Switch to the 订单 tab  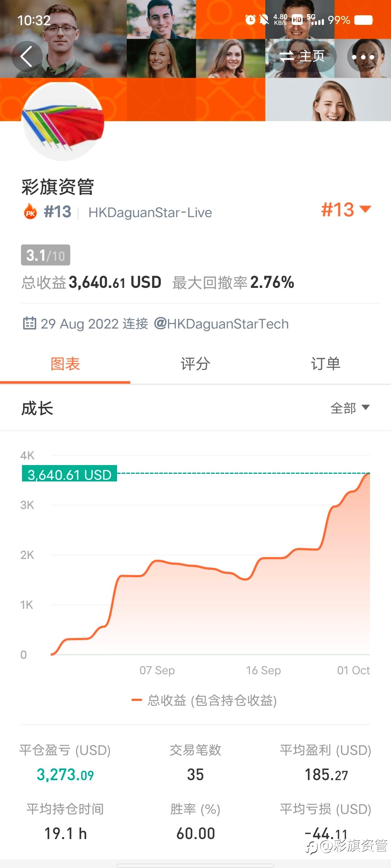click(x=326, y=364)
